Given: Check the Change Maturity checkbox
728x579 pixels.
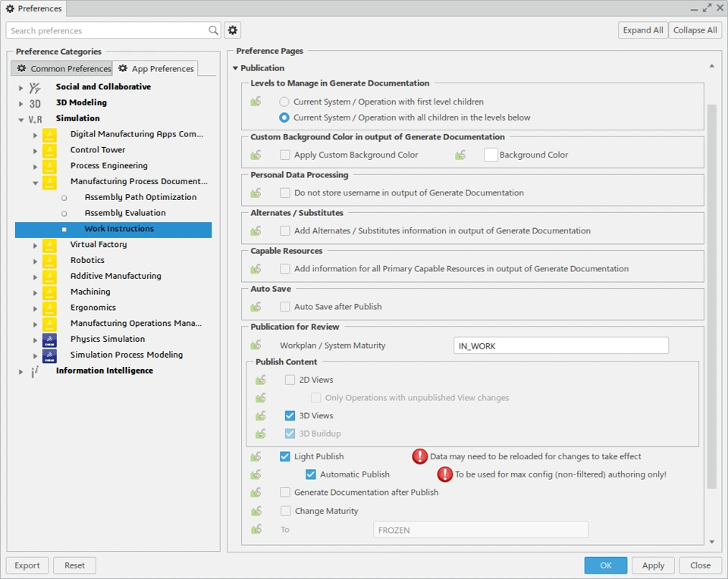Looking at the screenshot, I should click(x=286, y=511).
